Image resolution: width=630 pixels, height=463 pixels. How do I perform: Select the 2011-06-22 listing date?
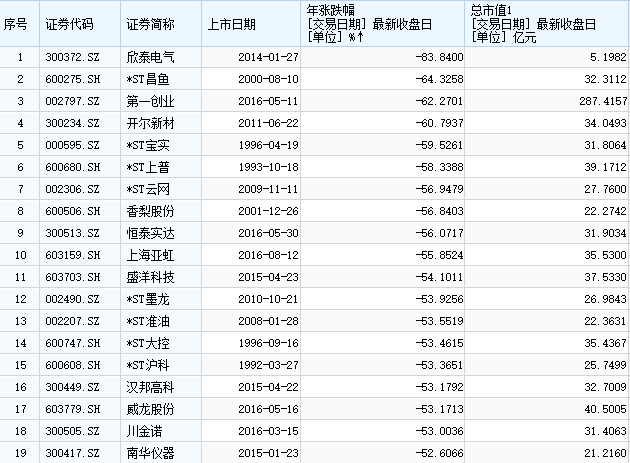[x=268, y=123]
